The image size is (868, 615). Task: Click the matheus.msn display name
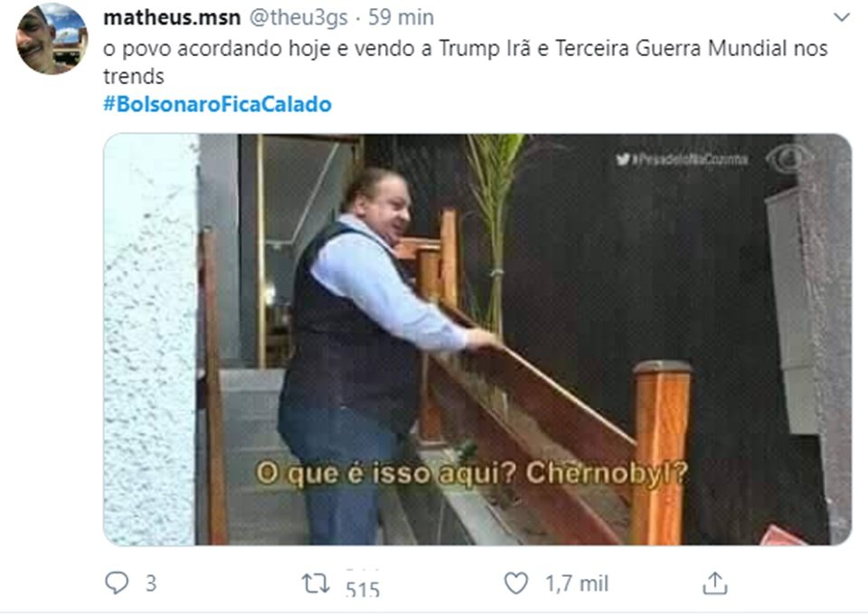(172, 18)
